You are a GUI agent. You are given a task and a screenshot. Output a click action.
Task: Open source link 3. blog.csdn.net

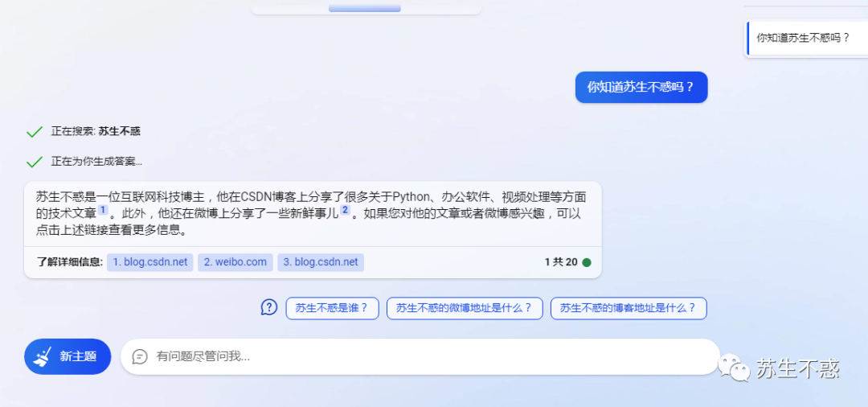(321, 262)
